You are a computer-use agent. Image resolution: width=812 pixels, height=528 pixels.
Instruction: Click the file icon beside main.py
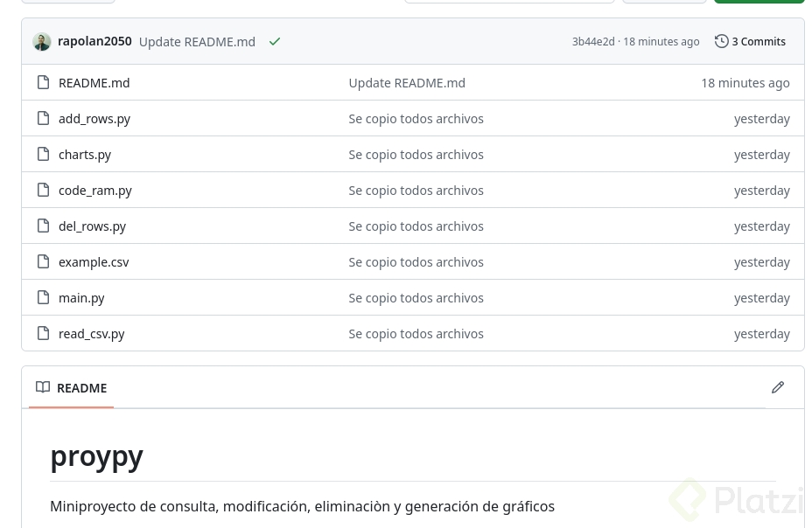coord(43,297)
